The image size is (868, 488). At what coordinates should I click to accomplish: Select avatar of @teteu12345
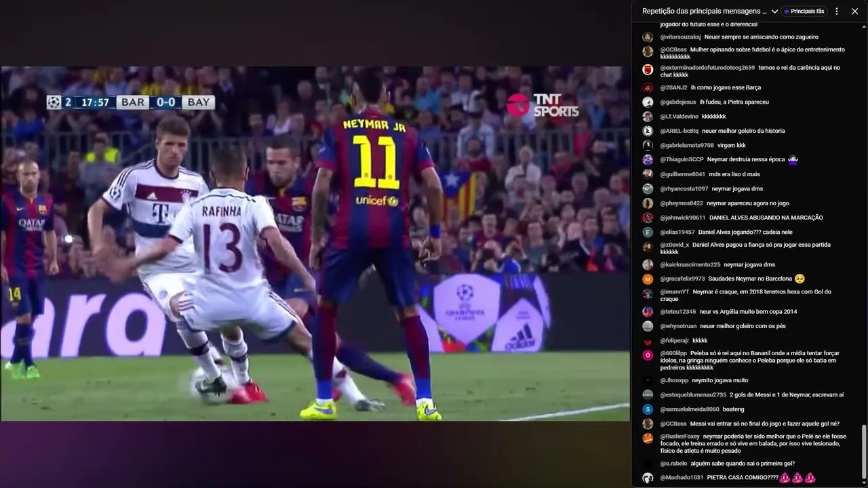(648, 312)
